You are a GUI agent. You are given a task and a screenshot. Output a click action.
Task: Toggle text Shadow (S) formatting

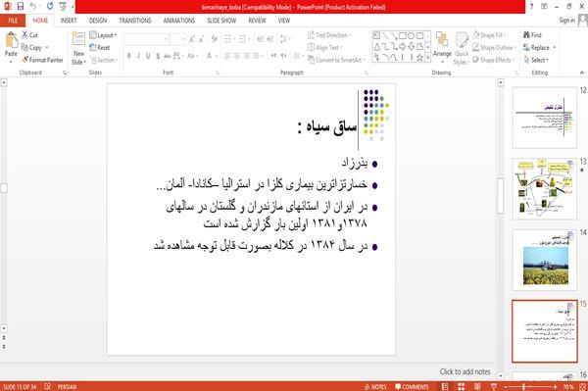(x=158, y=56)
